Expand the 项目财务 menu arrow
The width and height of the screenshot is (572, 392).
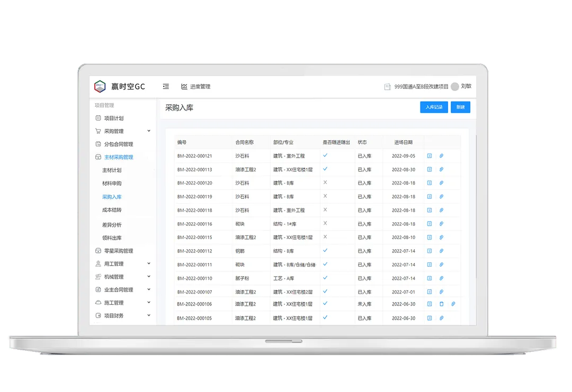[149, 315]
